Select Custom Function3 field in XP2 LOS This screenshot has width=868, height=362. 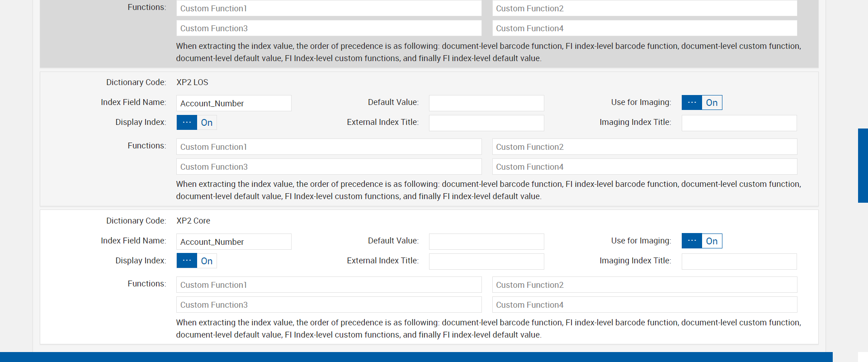329,167
